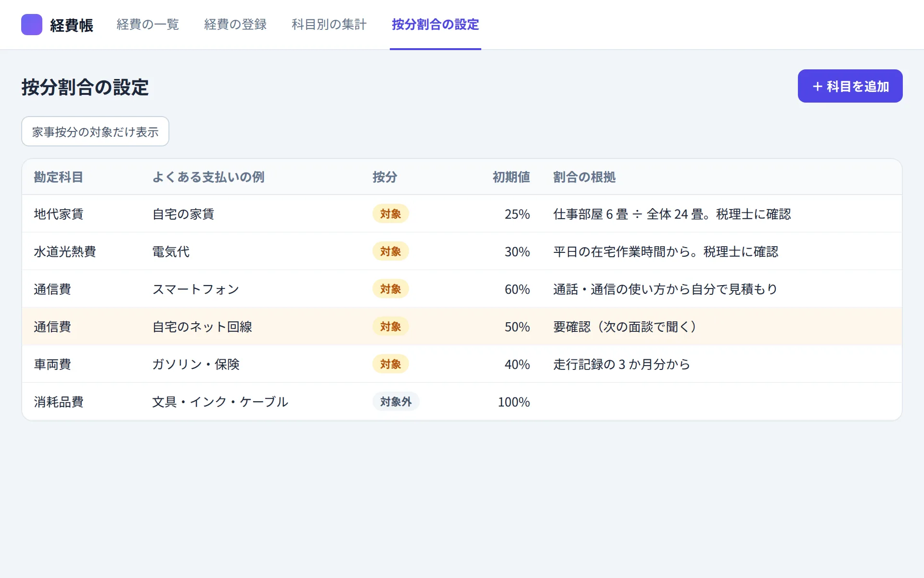
Task: Click the 対象 badge in スマートフォン row
Action: click(x=391, y=289)
